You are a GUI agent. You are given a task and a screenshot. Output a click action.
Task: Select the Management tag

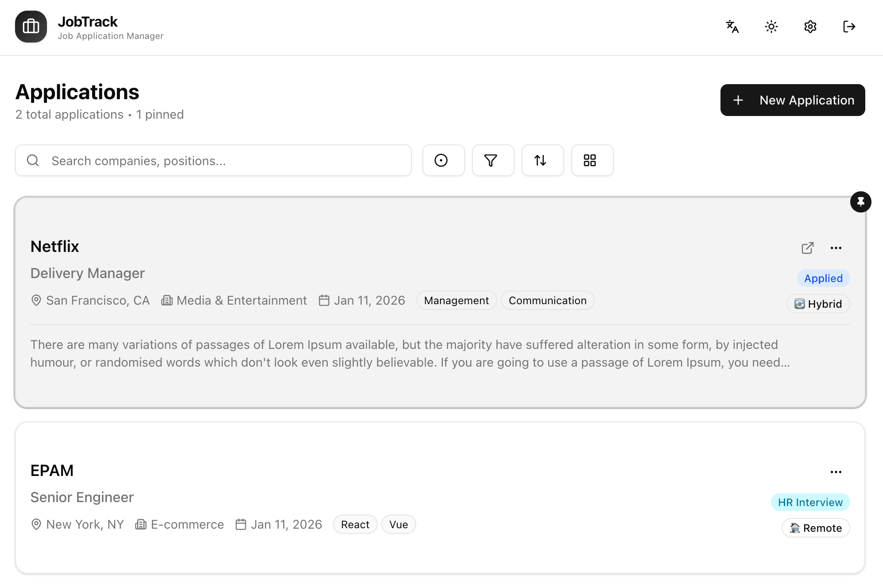(456, 300)
